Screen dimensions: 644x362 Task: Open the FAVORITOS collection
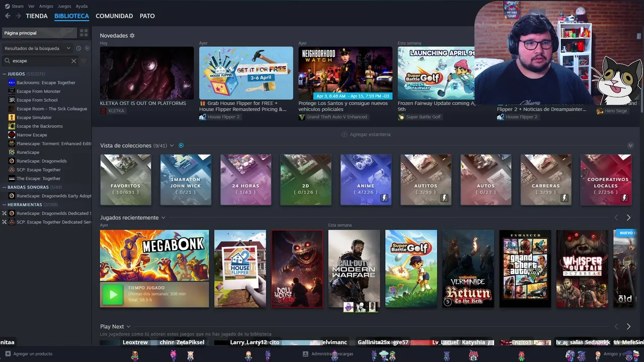coord(126,179)
